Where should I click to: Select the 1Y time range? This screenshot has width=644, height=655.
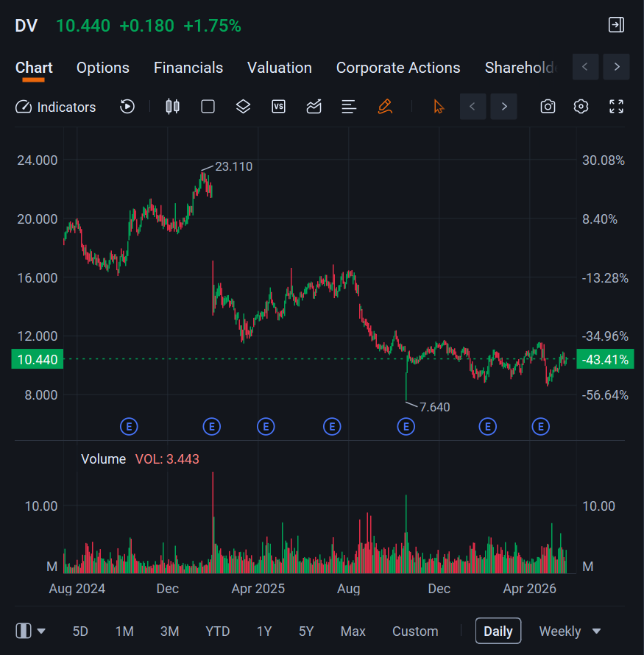[264, 631]
